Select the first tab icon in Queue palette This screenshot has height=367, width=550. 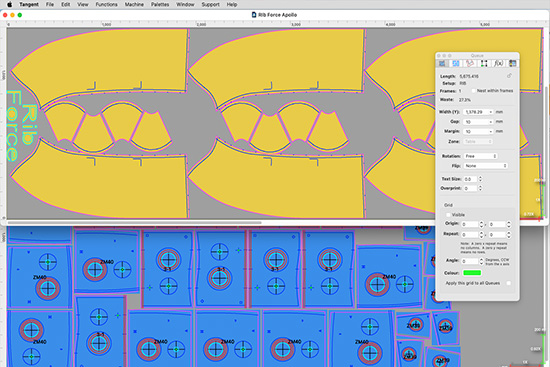(442, 64)
